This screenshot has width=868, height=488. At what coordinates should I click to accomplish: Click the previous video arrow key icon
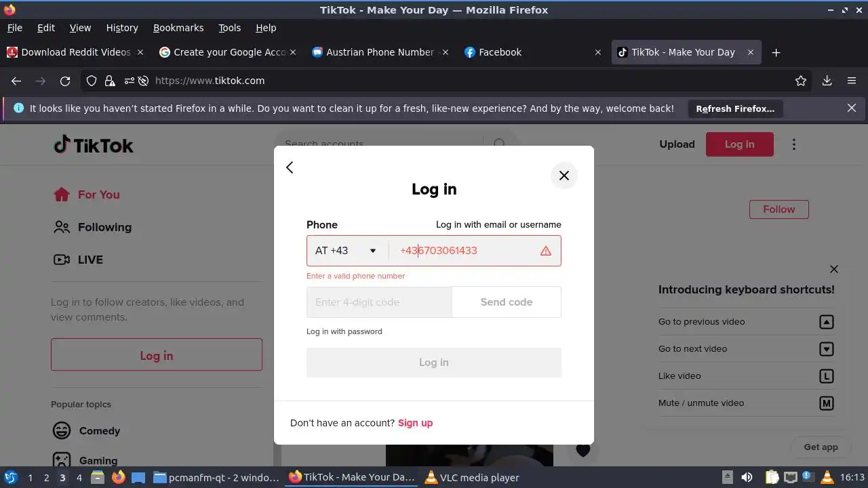pos(826,322)
